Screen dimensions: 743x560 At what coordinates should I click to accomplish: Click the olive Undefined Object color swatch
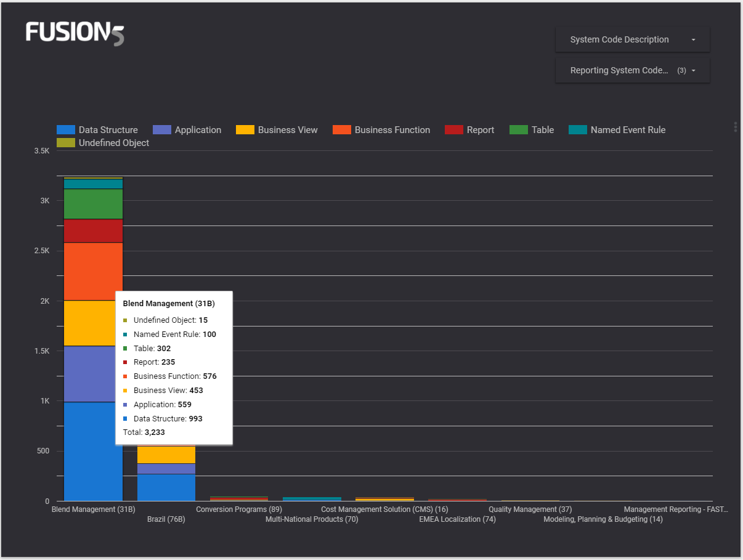coord(67,142)
